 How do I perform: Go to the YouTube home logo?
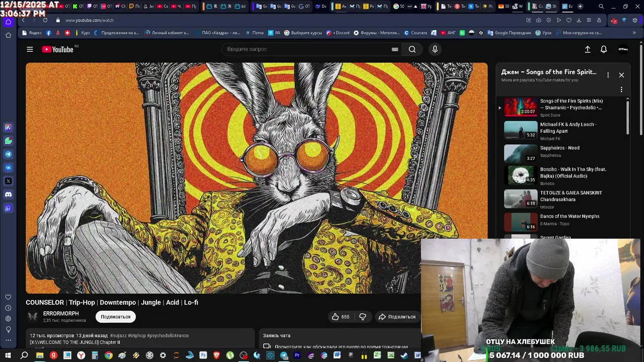pos(58,49)
